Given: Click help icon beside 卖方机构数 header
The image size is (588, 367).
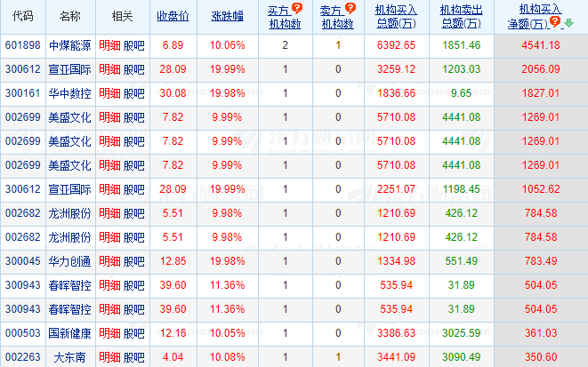Looking at the screenshot, I should [350, 8].
